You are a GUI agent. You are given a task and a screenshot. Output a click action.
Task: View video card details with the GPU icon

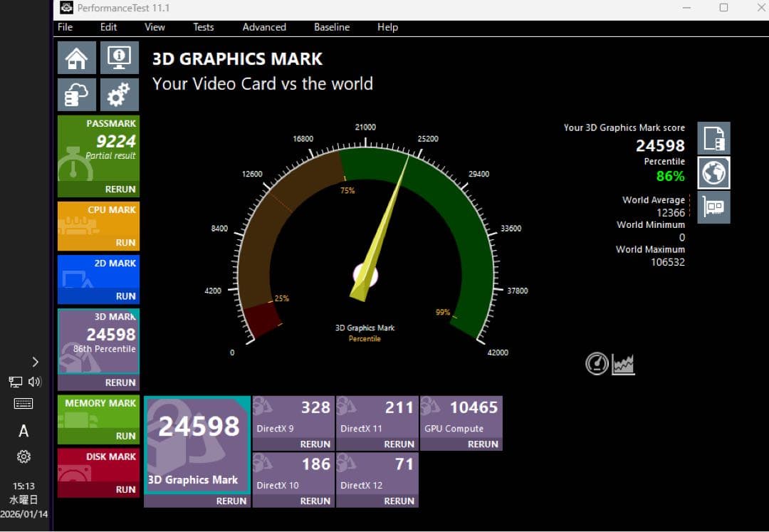[x=713, y=207]
